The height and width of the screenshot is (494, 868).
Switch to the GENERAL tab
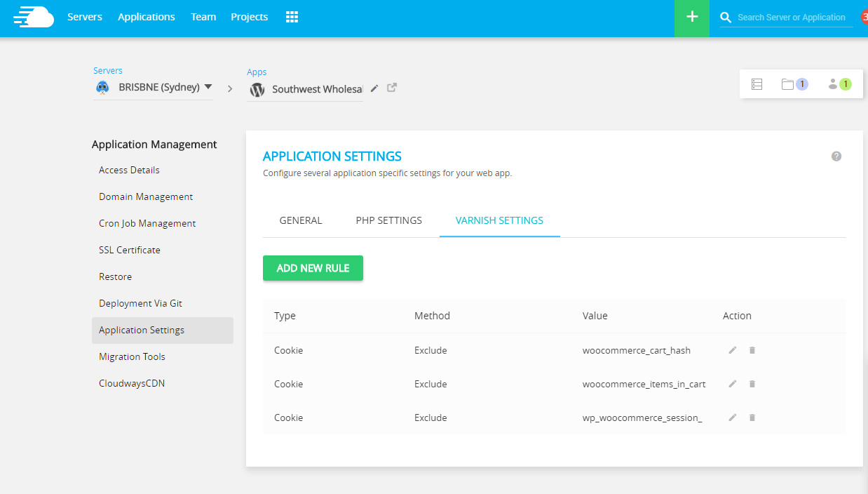click(x=301, y=220)
